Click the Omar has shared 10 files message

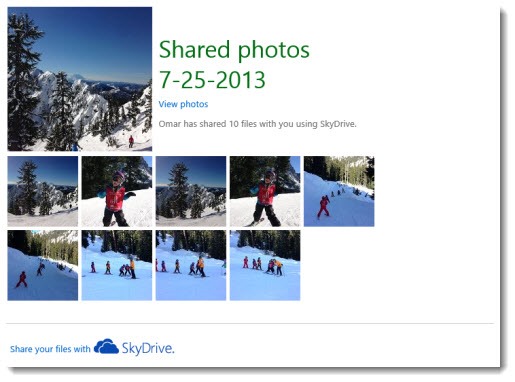point(257,124)
